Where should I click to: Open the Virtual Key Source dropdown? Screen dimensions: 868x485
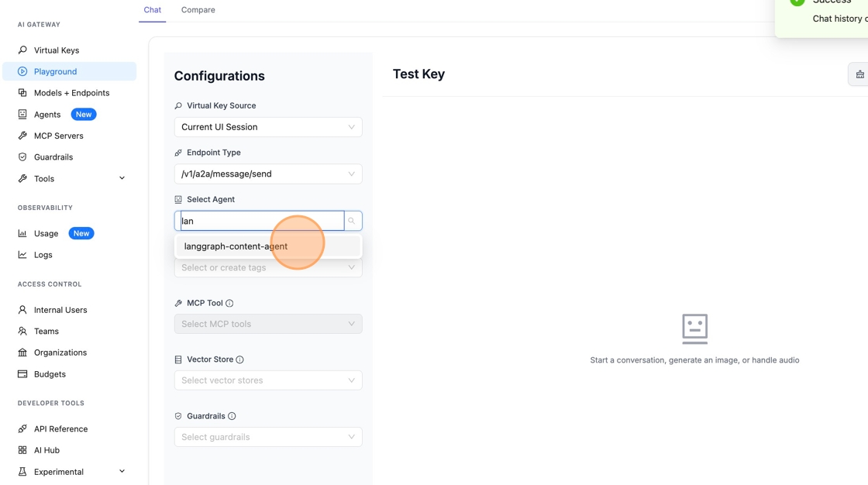267,127
